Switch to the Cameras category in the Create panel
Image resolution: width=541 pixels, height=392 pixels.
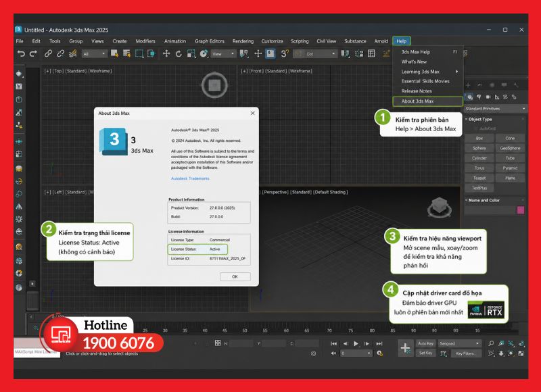pyautogui.click(x=488, y=97)
